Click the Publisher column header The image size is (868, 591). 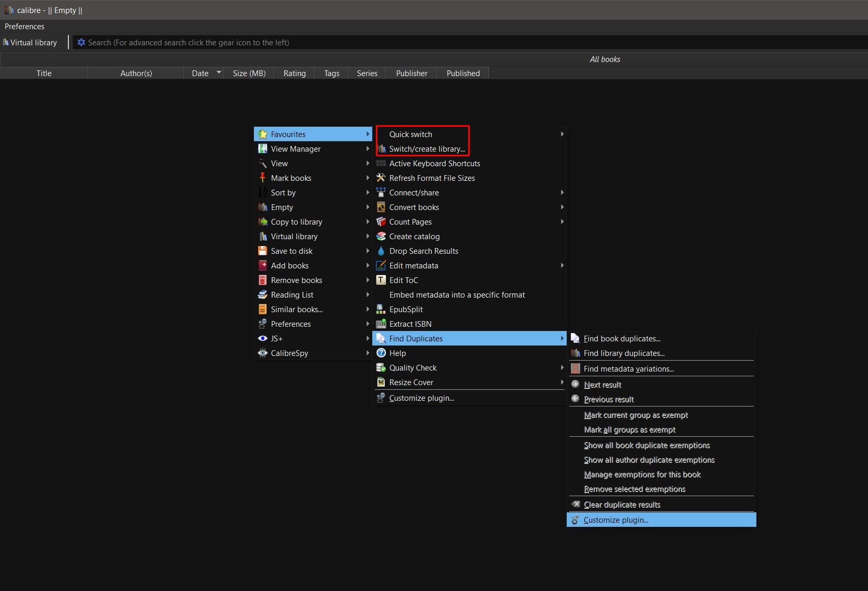pos(411,73)
